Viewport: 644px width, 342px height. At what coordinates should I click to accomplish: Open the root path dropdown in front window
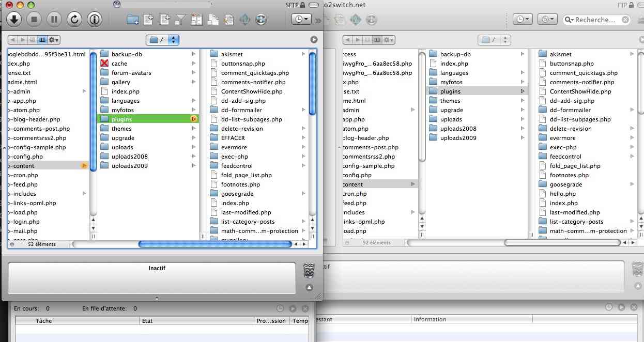(x=163, y=40)
